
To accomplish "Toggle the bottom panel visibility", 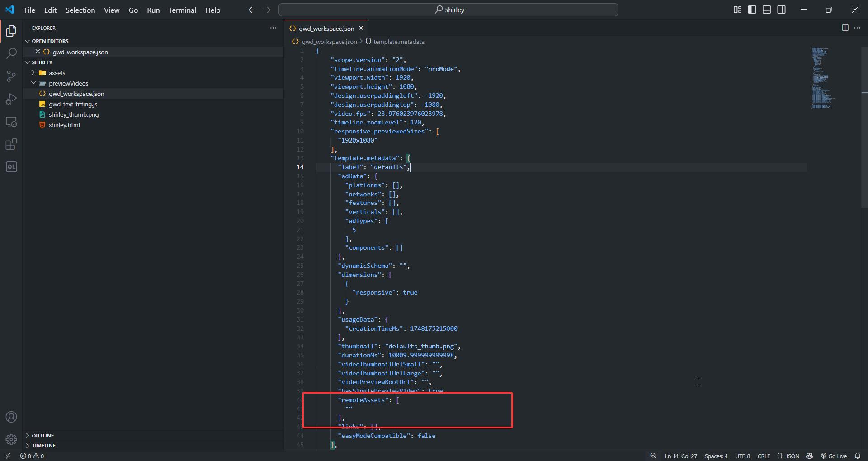I will click(767, 10).
